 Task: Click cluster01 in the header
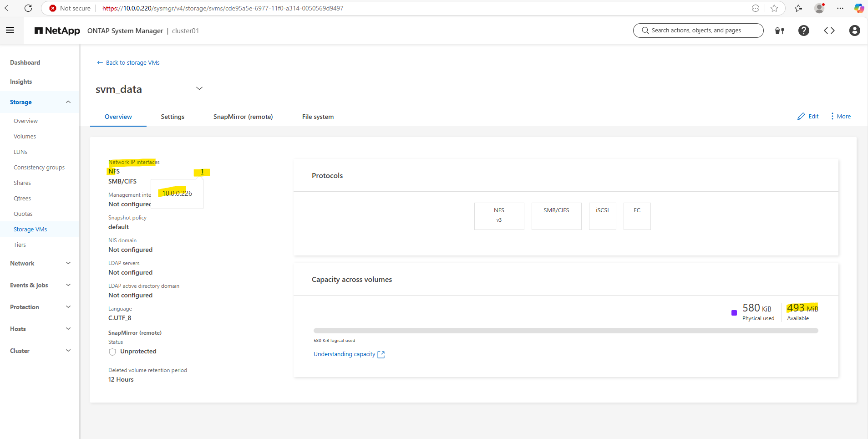click(x=185, y=31)
